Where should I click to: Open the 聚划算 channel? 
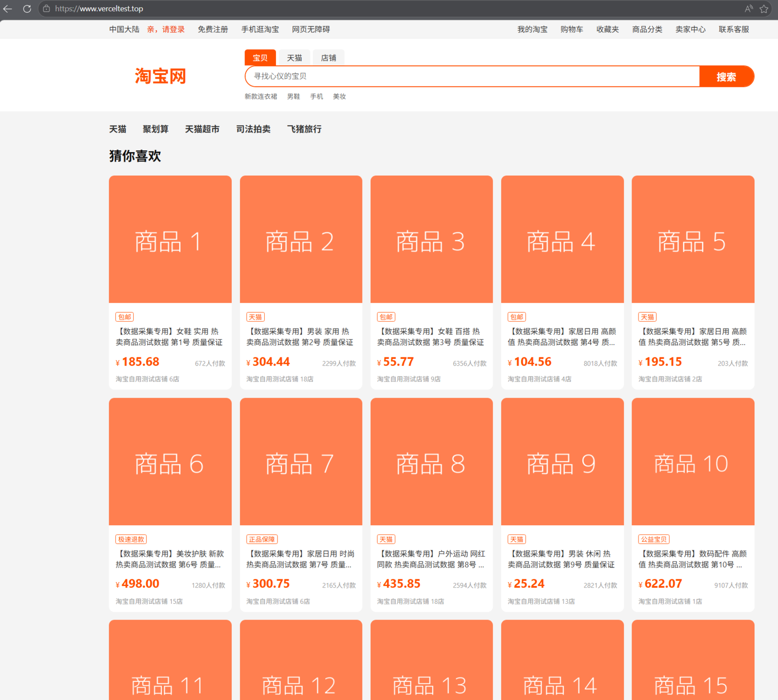click(x=156, y=129)
